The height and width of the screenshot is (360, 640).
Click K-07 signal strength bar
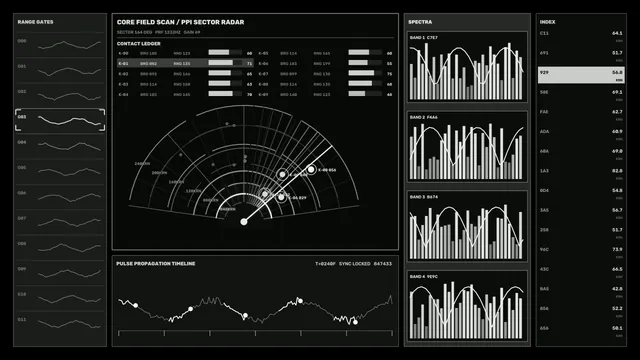(x=365, y=73)
